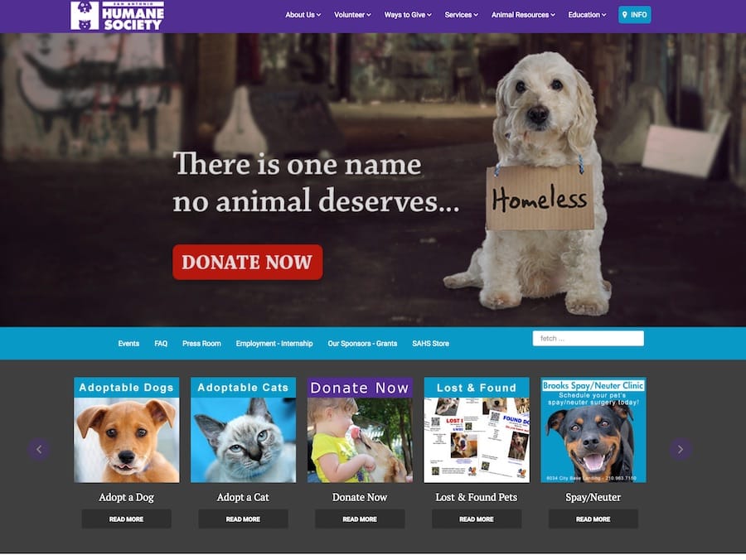Expand the About Us menu
This screenshot has height=560, width=746.
(x=303, y=15)
